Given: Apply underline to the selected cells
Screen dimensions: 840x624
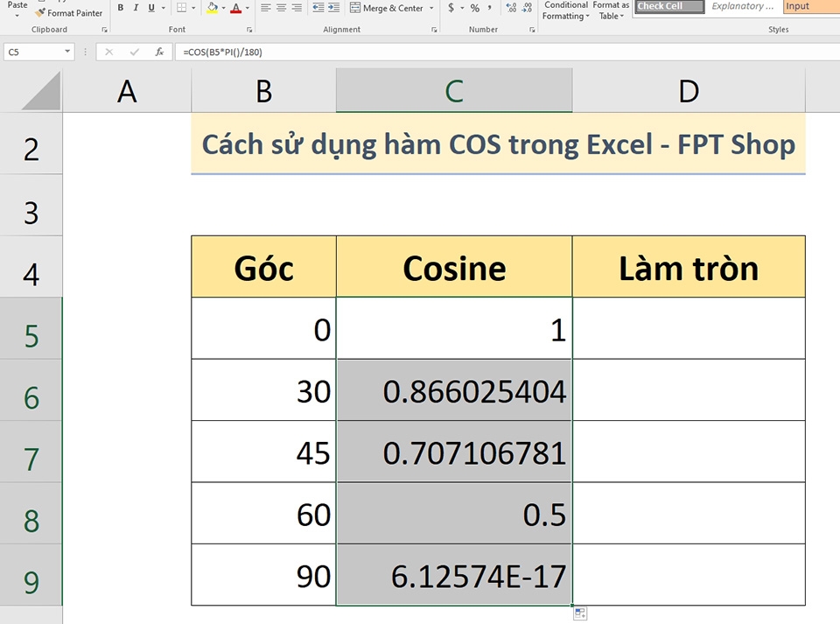Looking at the screenshot, I should click(150, 6).
